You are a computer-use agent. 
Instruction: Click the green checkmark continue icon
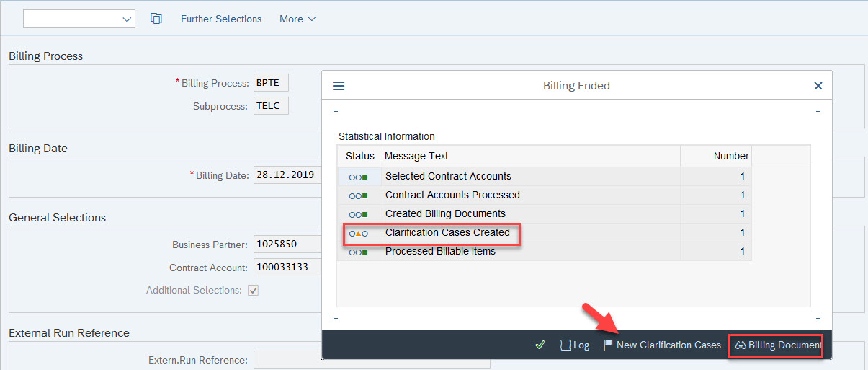pyautogui.click(x=540, y=345)
